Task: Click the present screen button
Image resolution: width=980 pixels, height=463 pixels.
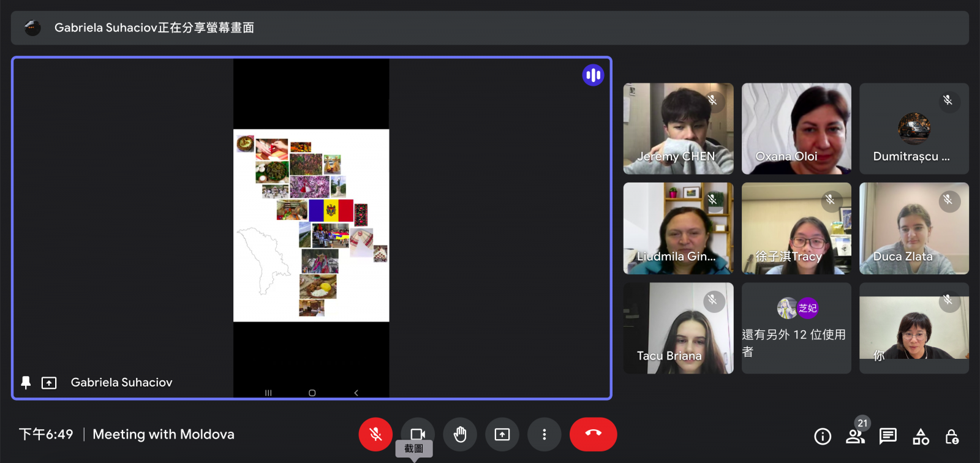Action: (502, 434)
